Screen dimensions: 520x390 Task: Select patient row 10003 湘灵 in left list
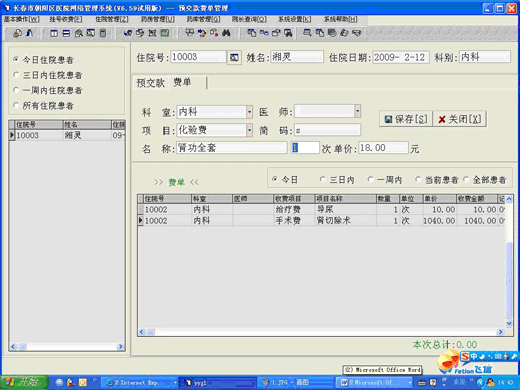pyautogui.click(x=67, y=135)
